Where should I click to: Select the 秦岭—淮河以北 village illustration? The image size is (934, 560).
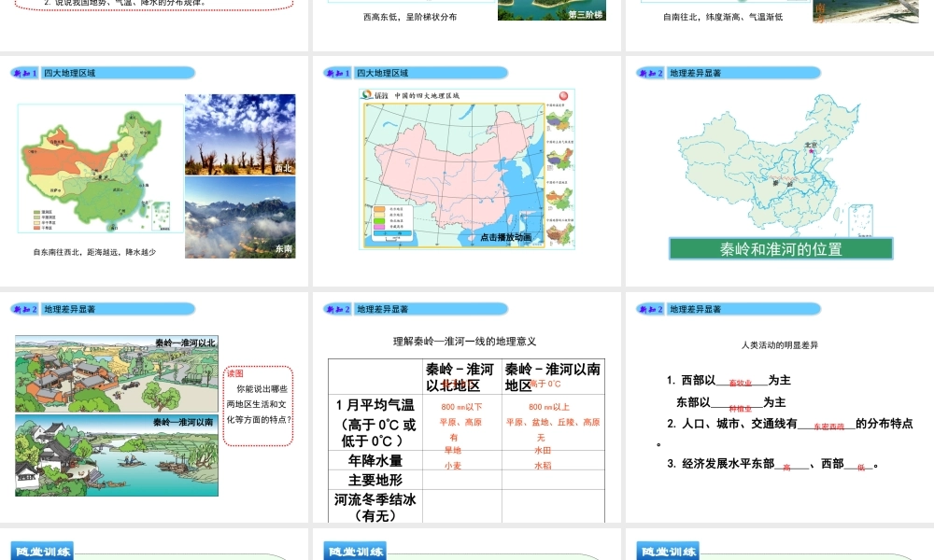point(117,374)
